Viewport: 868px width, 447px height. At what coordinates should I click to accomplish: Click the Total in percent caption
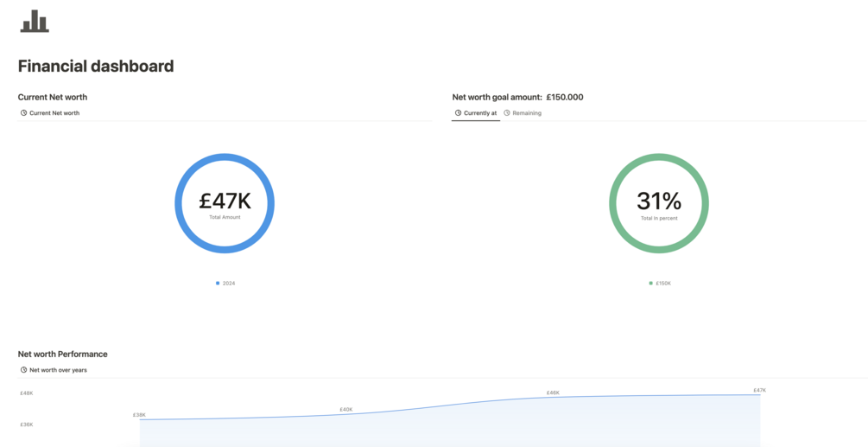click(x=659, y=218)
